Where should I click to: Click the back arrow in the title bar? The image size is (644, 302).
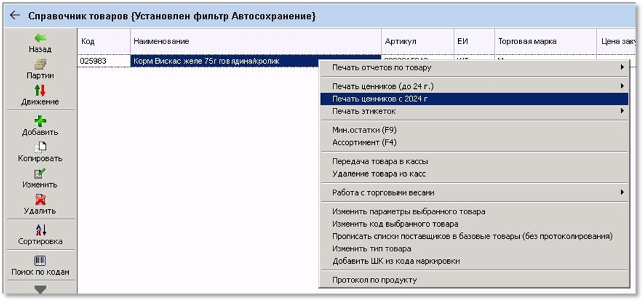[x=14, y=16]
